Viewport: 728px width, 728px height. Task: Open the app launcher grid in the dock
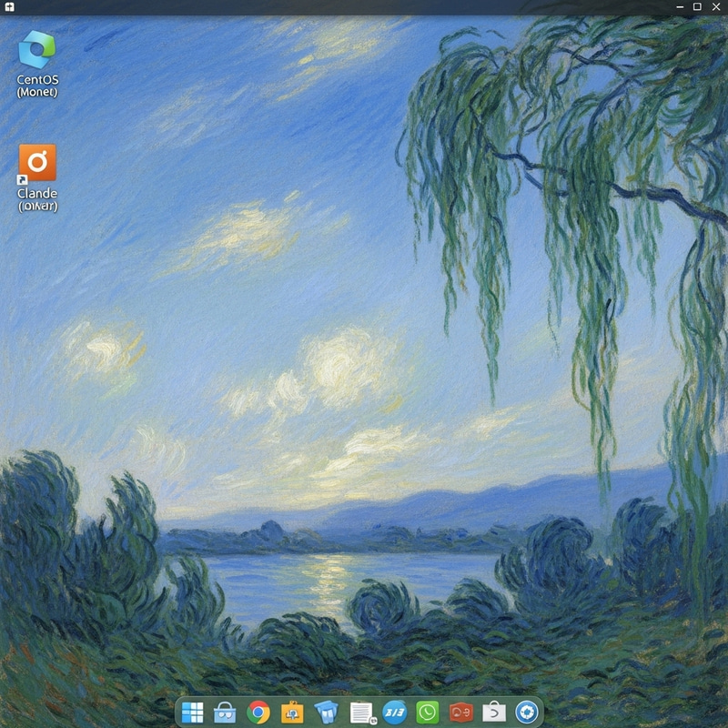pyautogui.click(x=192, y=713)
